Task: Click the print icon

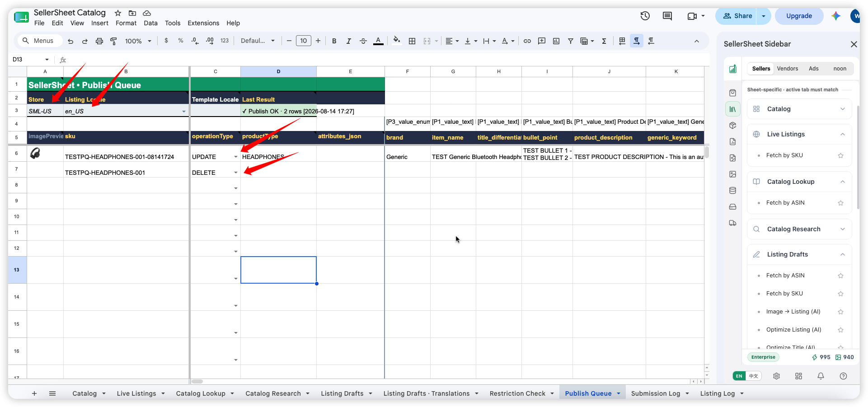Action: coord(99,41)
